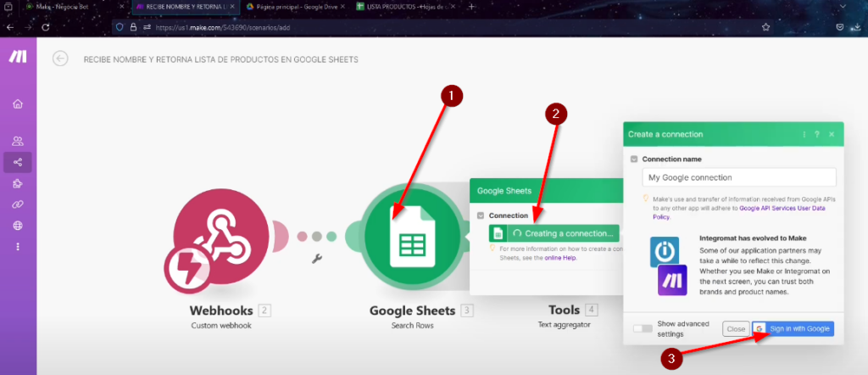The image size is (868, 375).
Task: Open the Team icon in sidebar
Action: pyautogui.click(x=18, y=141)
